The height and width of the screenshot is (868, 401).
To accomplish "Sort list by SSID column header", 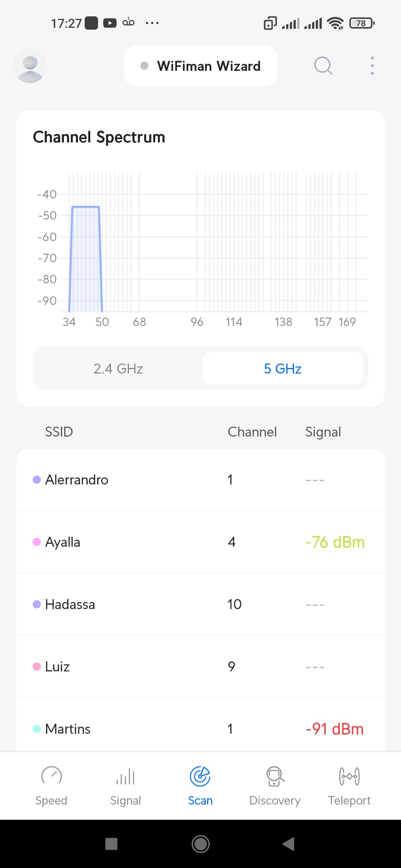I will [x=59, y=432].
